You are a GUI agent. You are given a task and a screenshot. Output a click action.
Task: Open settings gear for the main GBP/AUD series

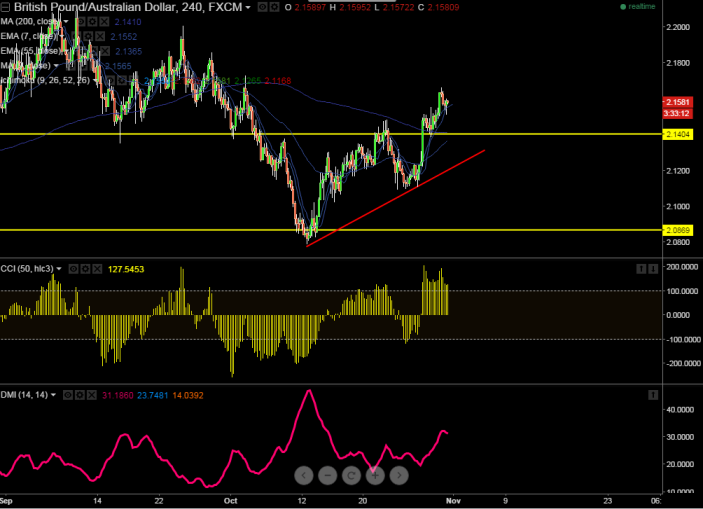click(274, 7)
